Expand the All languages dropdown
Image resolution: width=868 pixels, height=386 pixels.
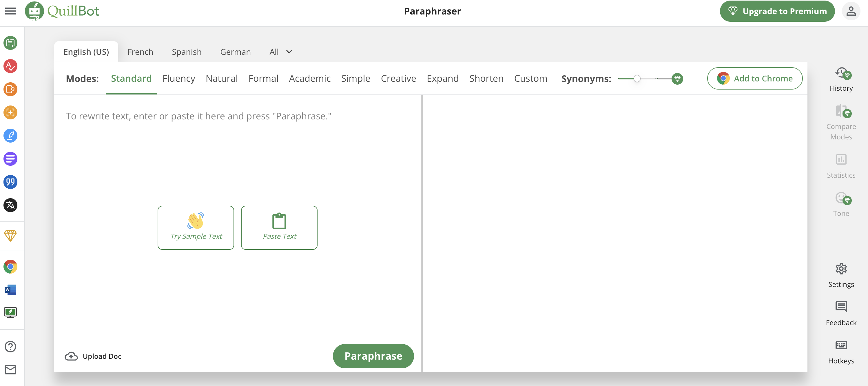pyautogui.click(x=280, y=52)
